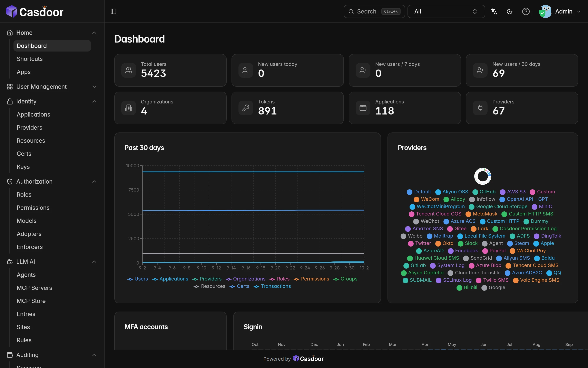
Task: Toggle Transactions series in chart legend
Action: coord(272,286)
